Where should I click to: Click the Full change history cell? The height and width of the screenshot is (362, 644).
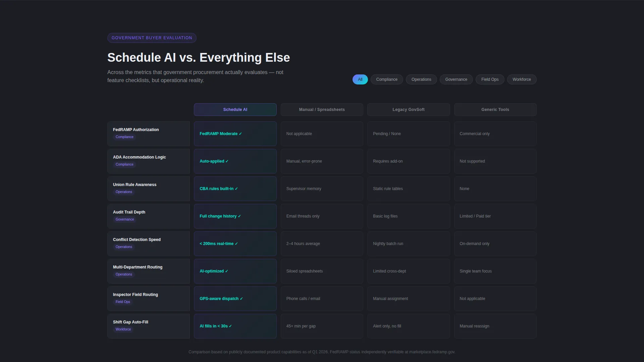(x=235, y=216)
